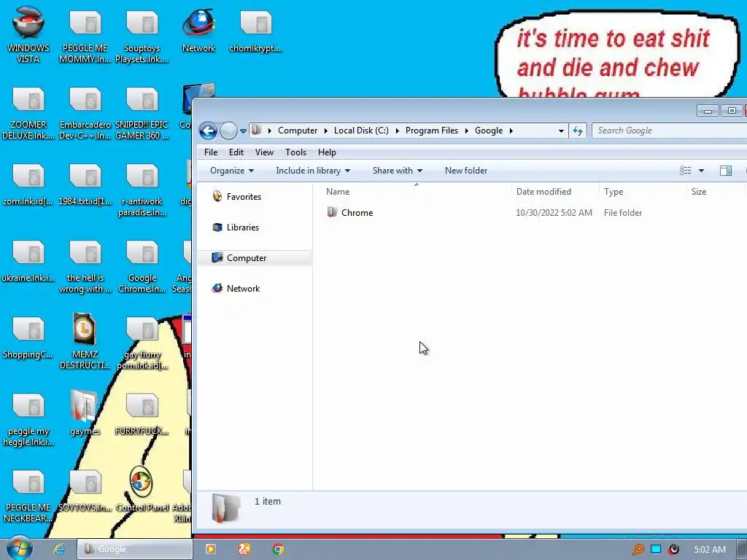Open Chrome from the taskbar
Viewport: 747px width, 560px height.
pos(278,549)
